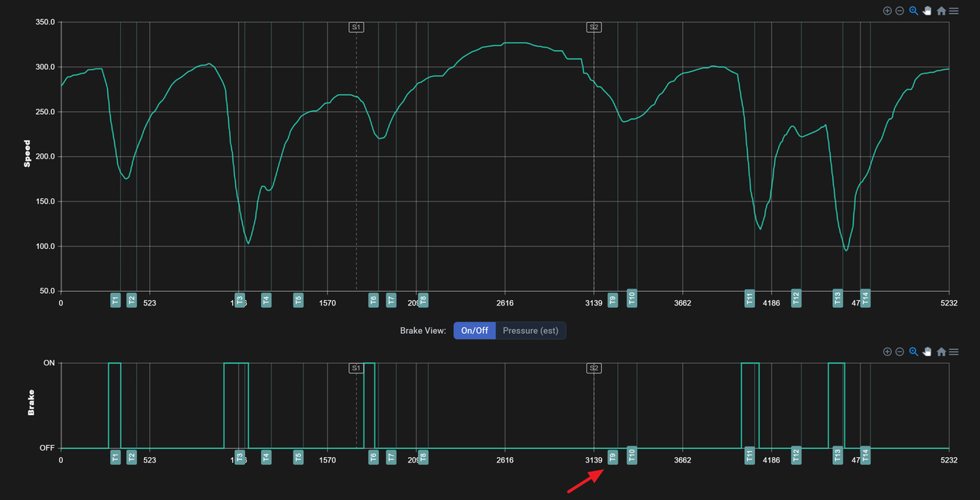Select the T8 turn marker on Speed chart

pos(423,299)
